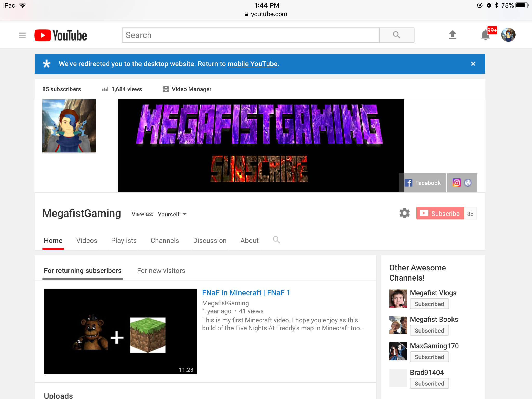Click the channel profile picture
Viewport: 532px width, 399px height.
[x=69, y=126]
